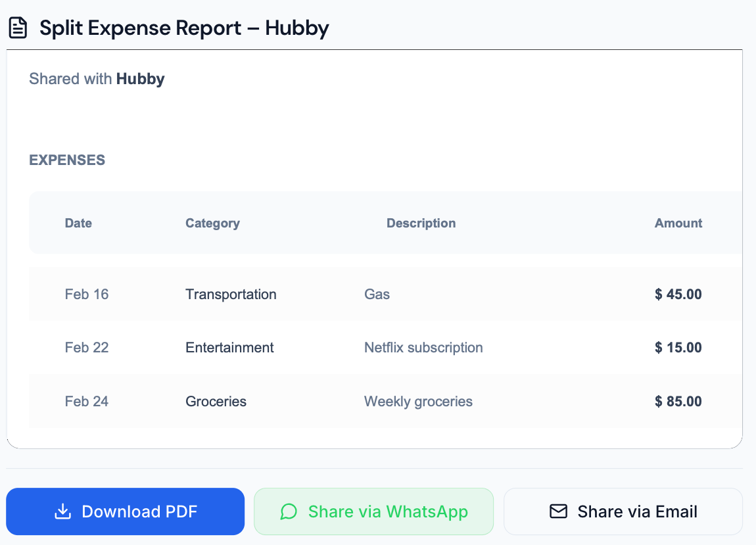Click the Description column header
This screenshot has height=545, width=756.
click(x=421, y=223)
